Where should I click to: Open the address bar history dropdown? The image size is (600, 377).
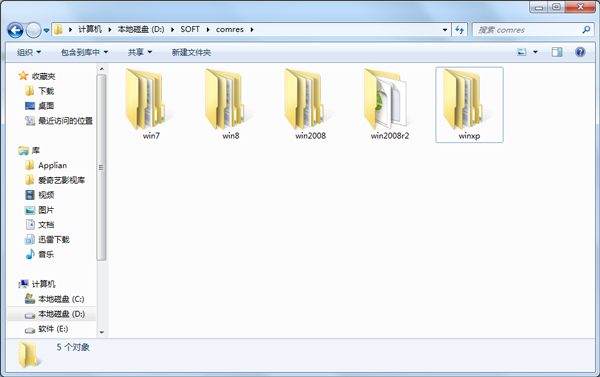[x=445, y=29]
